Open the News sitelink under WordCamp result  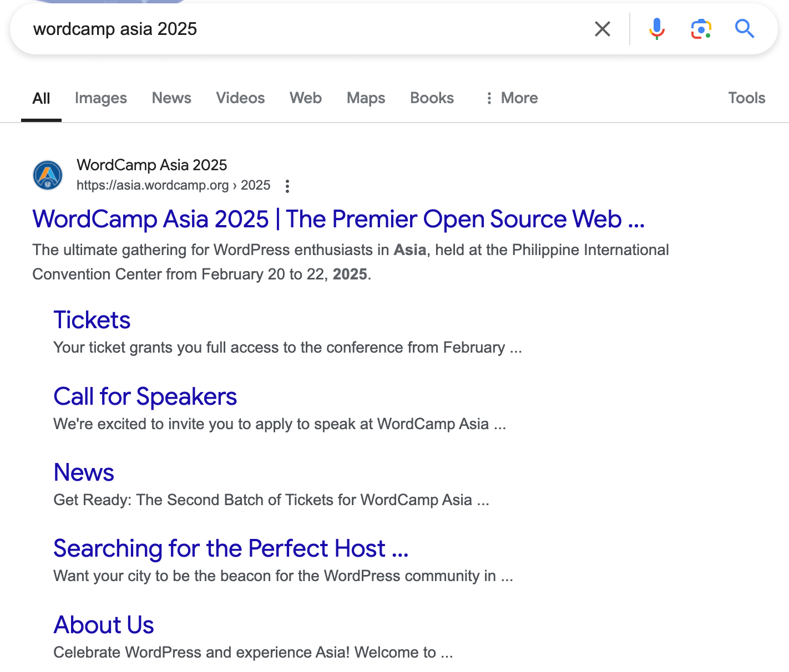pos(84,472)
